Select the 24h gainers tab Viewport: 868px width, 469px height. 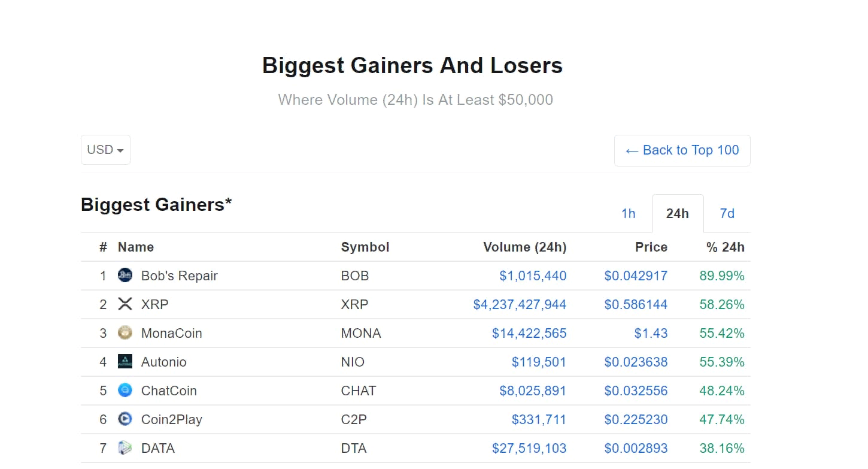677,214
